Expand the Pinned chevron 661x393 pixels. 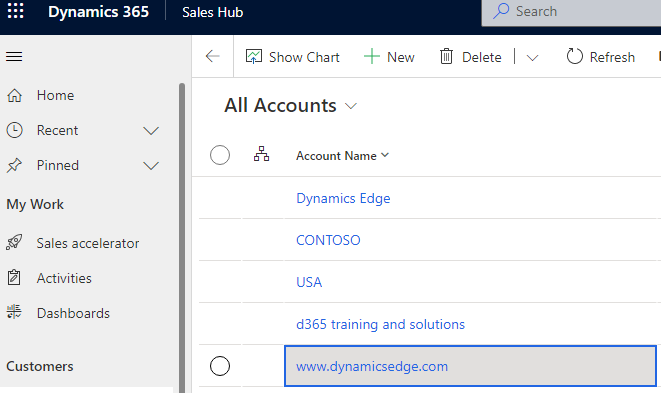tap(151, 166)
